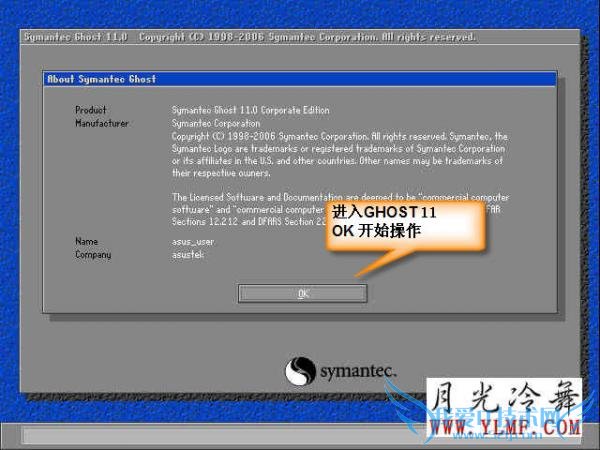Screen dimensions: 600x450
Task: Click the Symantec yin-yang logo icon
Action: tap(301, 371)
